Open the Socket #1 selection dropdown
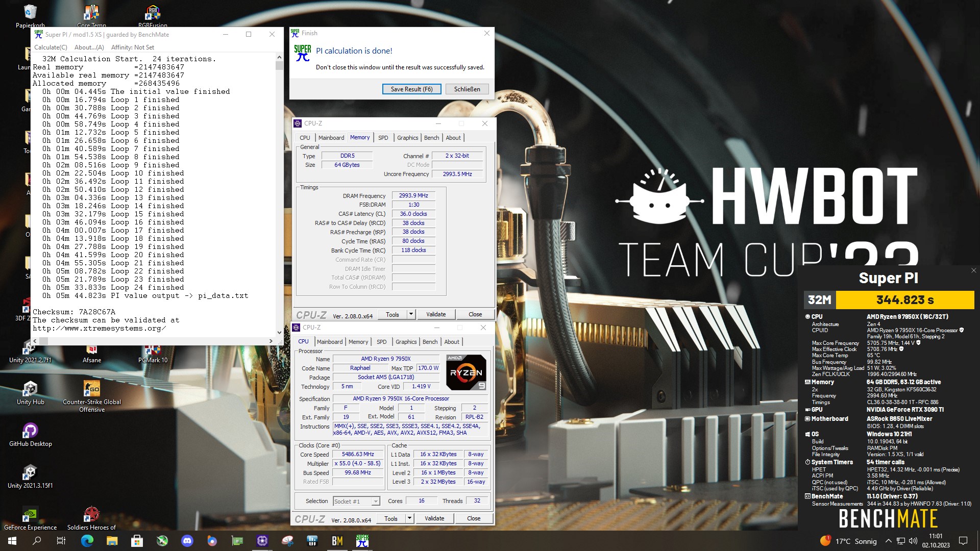 pyautogui.click(x=356, y=501)
